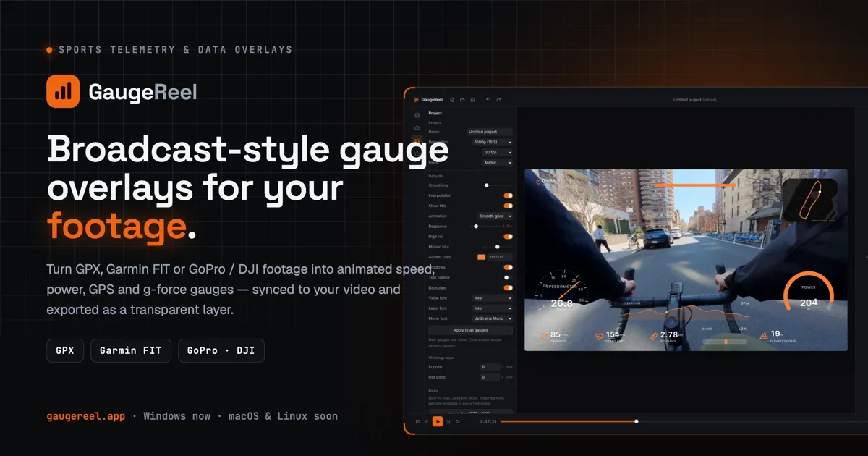Click the gaugereel.app link
The width and height of the screenshot is (868, 456).
(85, 416)
